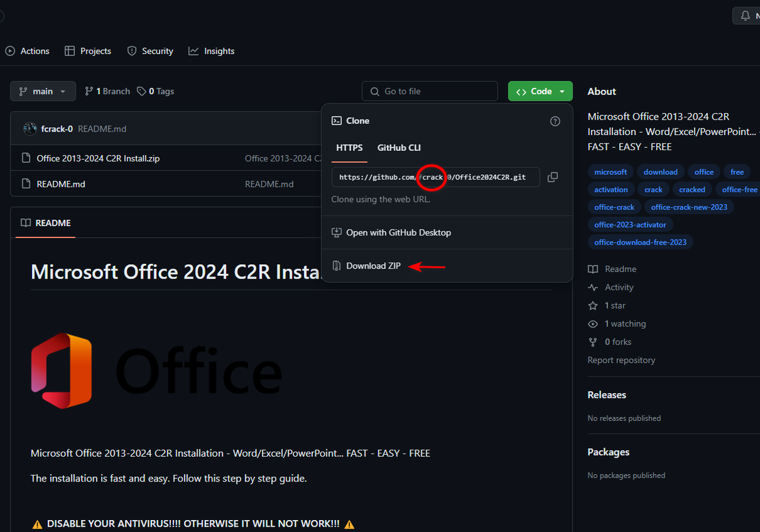The width and height of the screenshot is (760, 532).
Task: Select the clone URL text field
Action: (x=436, y=177)
